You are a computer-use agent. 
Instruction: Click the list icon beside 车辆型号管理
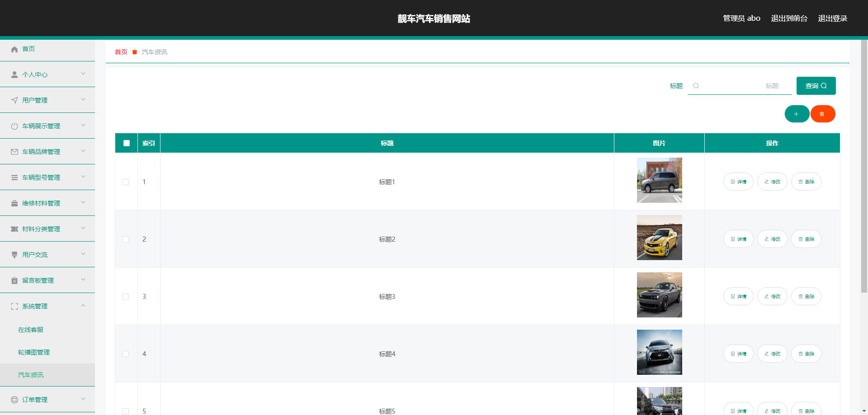(14, 177)
